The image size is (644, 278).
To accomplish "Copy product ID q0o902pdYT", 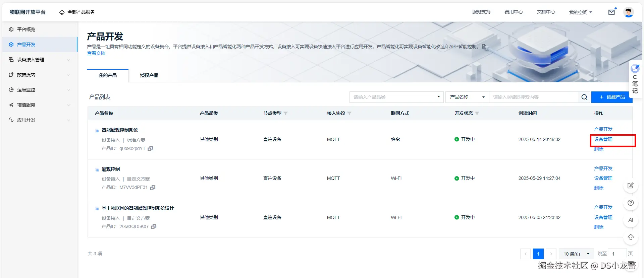I will (150, 148).
